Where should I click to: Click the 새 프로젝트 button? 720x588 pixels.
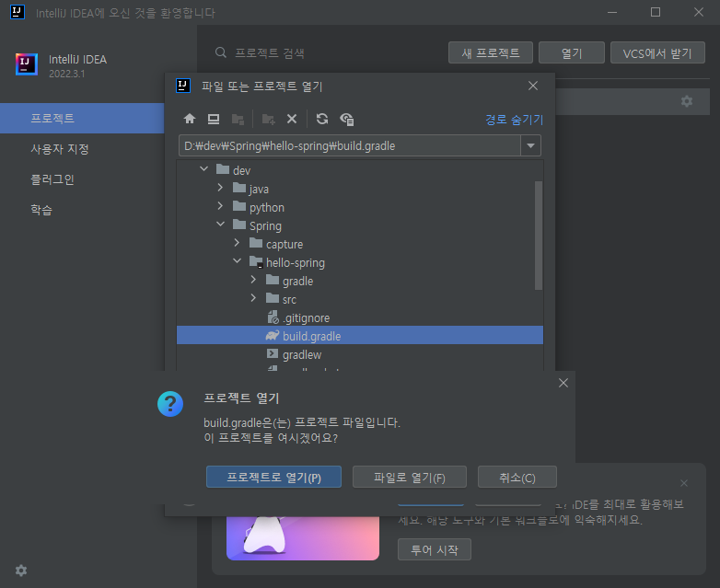click(491, 52)
